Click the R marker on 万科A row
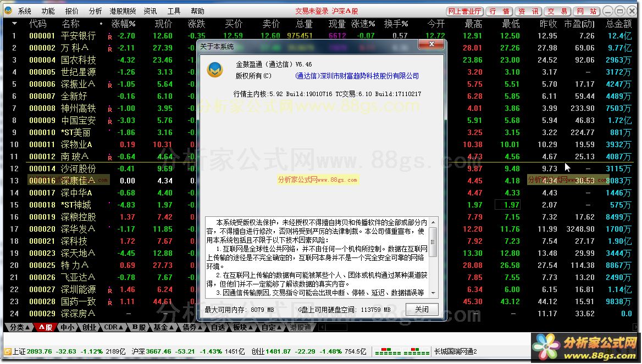This screenshot has width=642, height=364. pyautogui.click(x=110, y=49)
